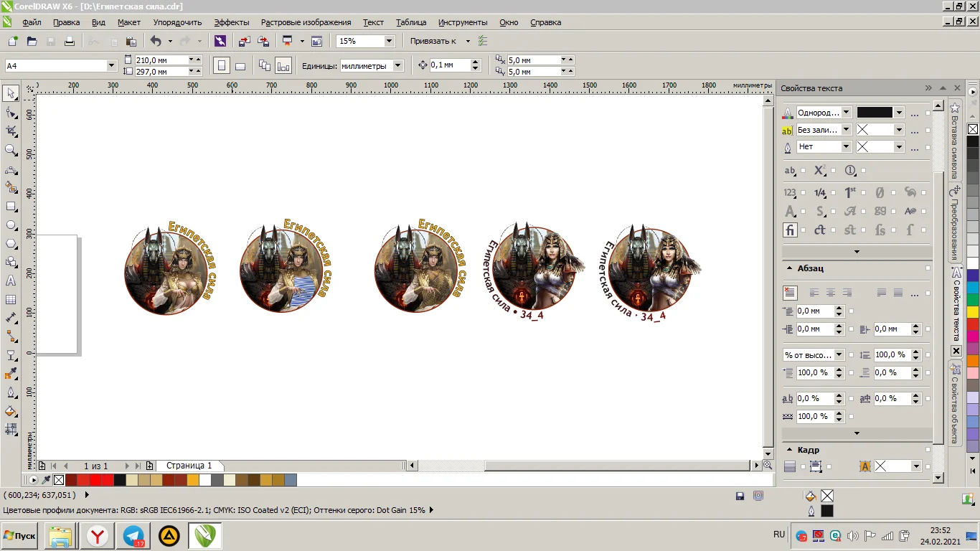Click the Привязать к button
The image size is (980, 551).
[433, 42]
